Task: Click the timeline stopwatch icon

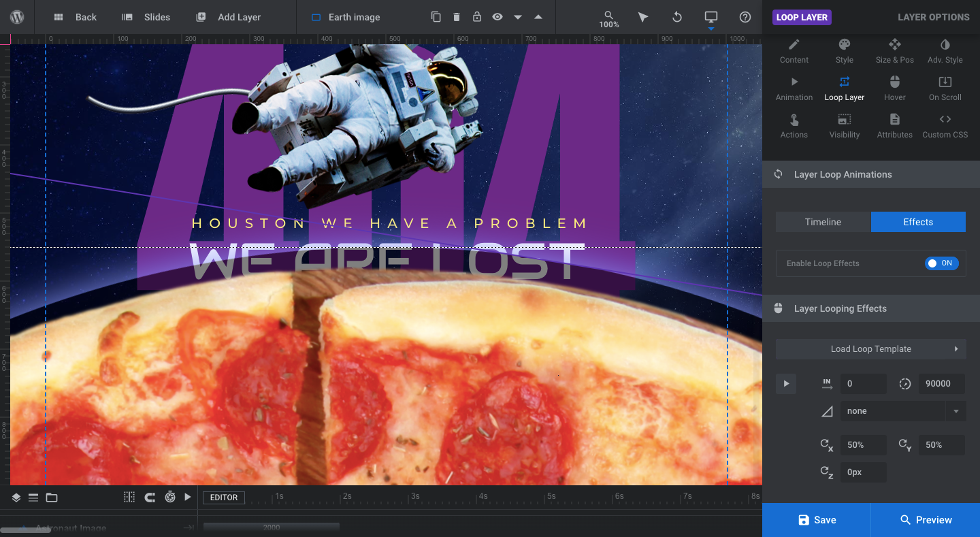Action: tap(170, 498)
